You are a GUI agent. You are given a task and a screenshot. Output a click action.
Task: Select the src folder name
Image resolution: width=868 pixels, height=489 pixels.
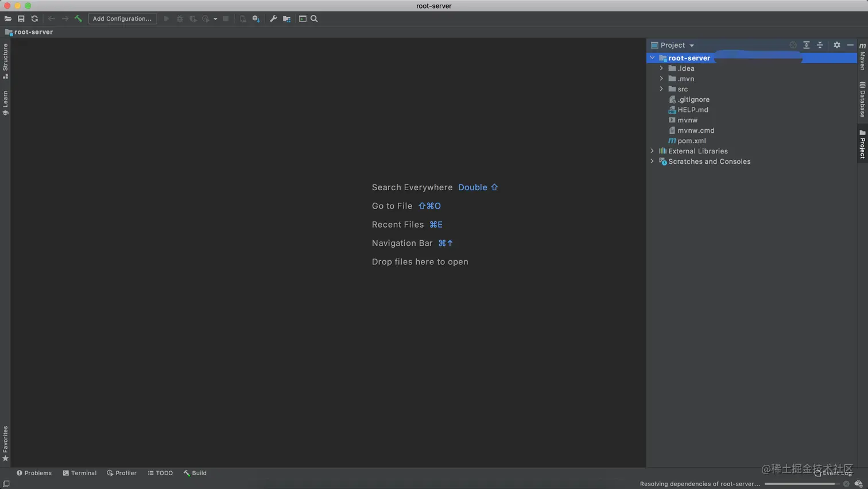click(683, 89)
